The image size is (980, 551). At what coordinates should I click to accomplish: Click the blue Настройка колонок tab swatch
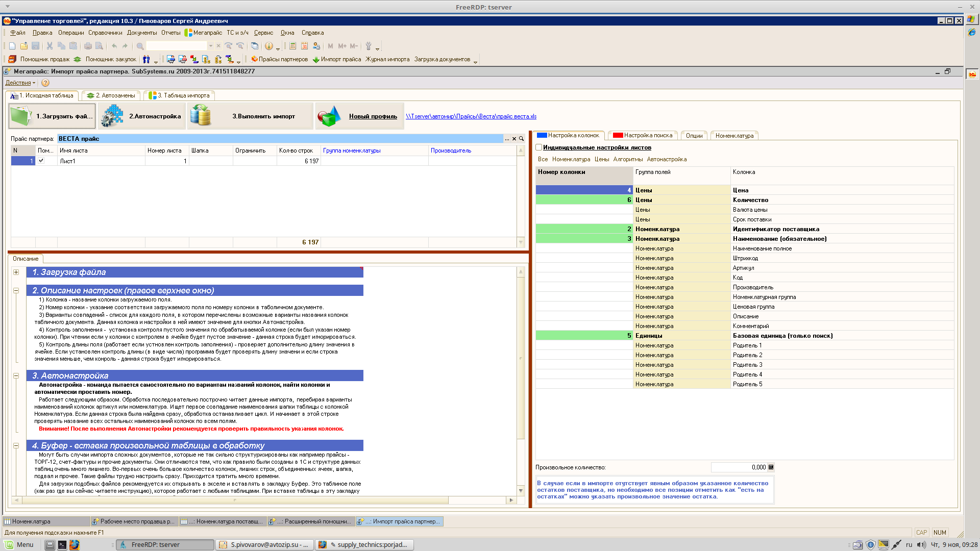(542, 135)
